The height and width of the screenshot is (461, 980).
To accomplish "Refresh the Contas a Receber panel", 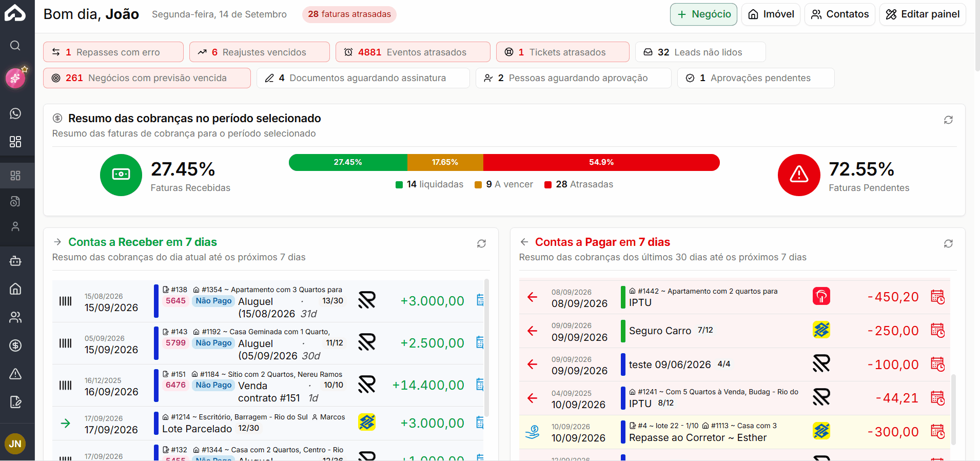I will click(481, 243).
